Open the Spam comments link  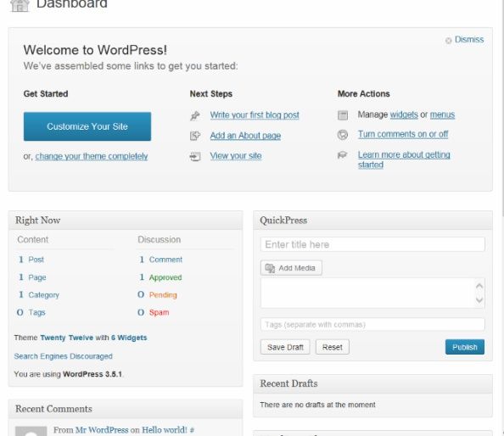tap(159, 312)
